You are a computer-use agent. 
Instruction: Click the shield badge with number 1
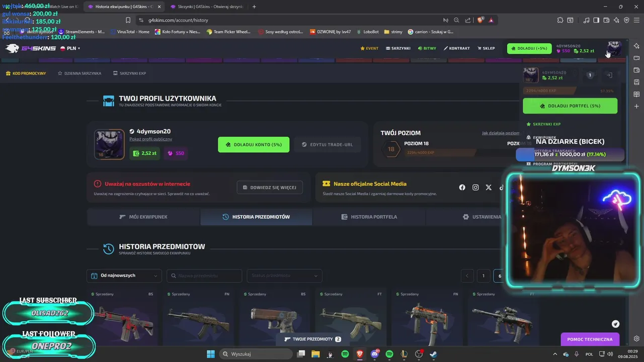[590, 75]
